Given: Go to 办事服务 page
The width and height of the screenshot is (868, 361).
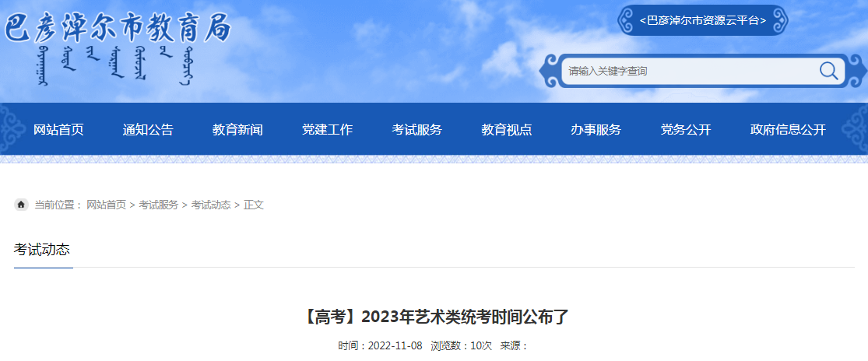Looking at the screenshot, I should click(x=596, y=130).
